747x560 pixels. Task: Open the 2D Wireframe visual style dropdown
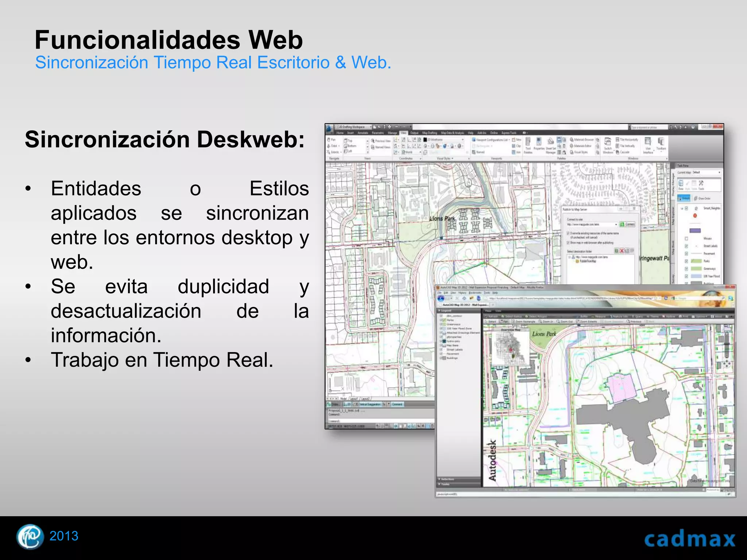pos(444,140)
